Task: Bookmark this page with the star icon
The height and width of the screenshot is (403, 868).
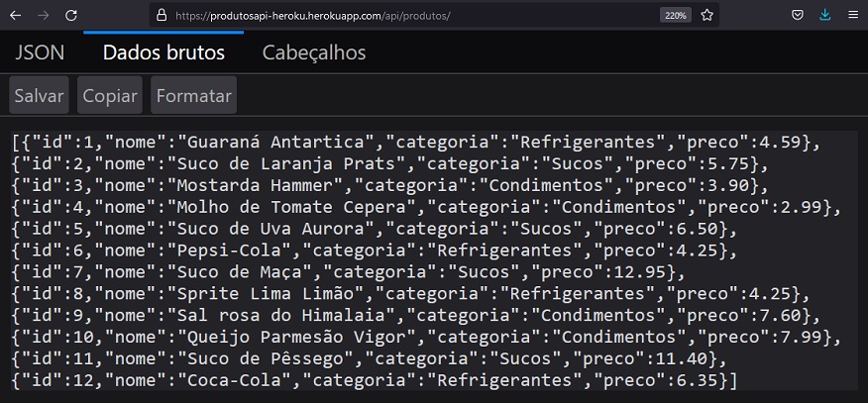Action: click(706, 16)
